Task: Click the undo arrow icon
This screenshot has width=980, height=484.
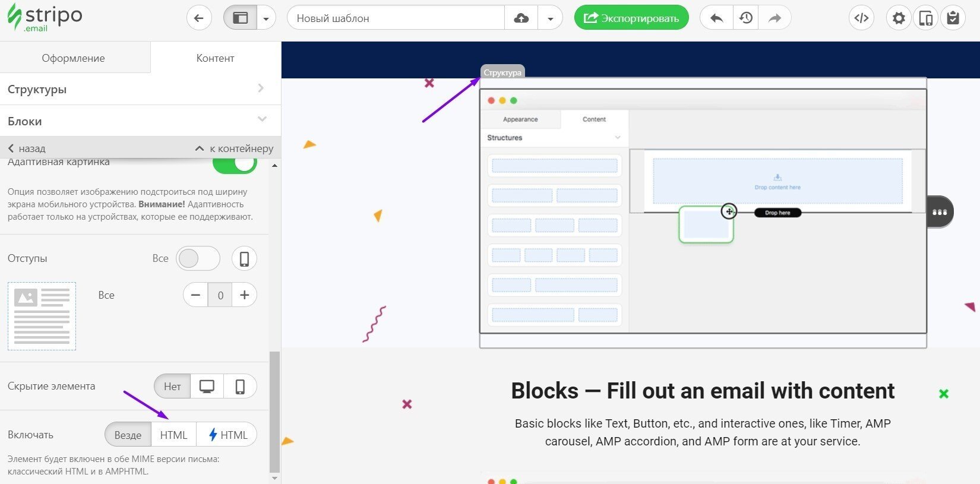Action: (x=716, y=18)
